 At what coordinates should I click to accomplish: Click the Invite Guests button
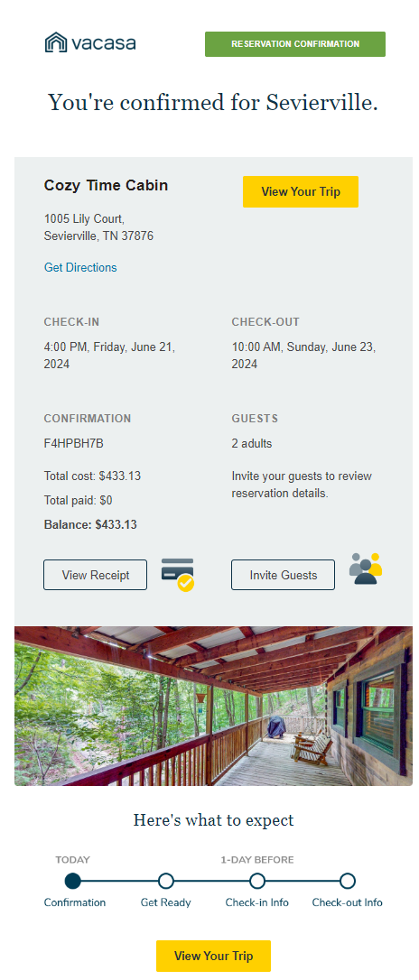click(284, 575)
